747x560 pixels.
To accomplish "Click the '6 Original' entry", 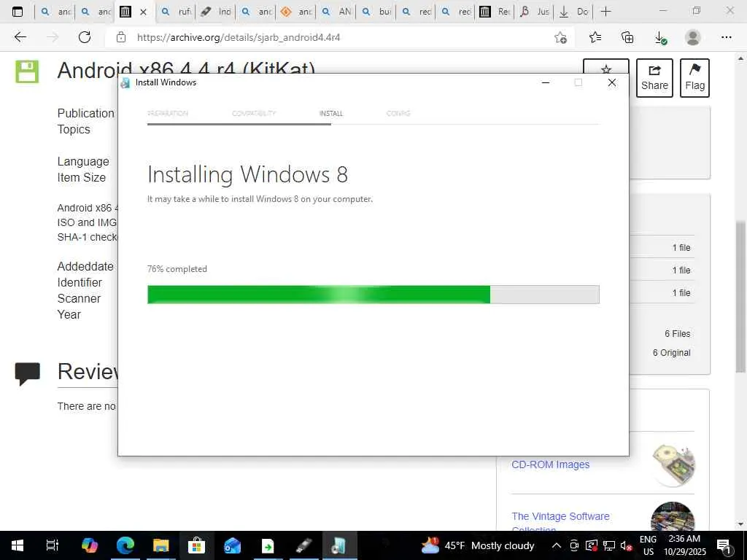I will coord(671,353).
